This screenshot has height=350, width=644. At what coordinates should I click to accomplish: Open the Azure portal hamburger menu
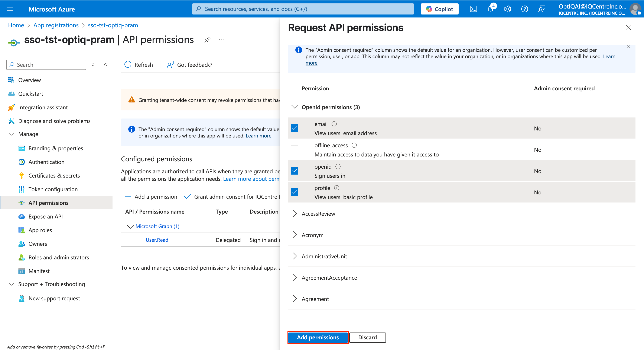[x=10, y=9]
